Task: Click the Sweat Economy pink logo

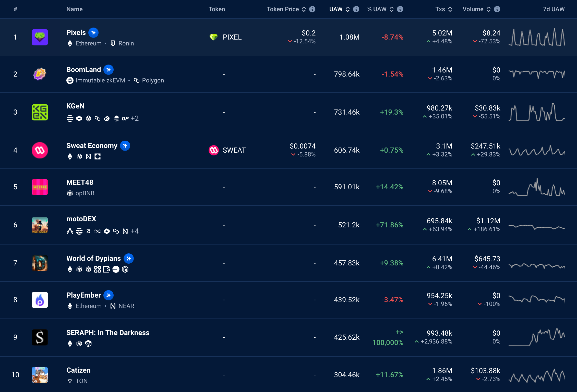Action: pos(40,150)
